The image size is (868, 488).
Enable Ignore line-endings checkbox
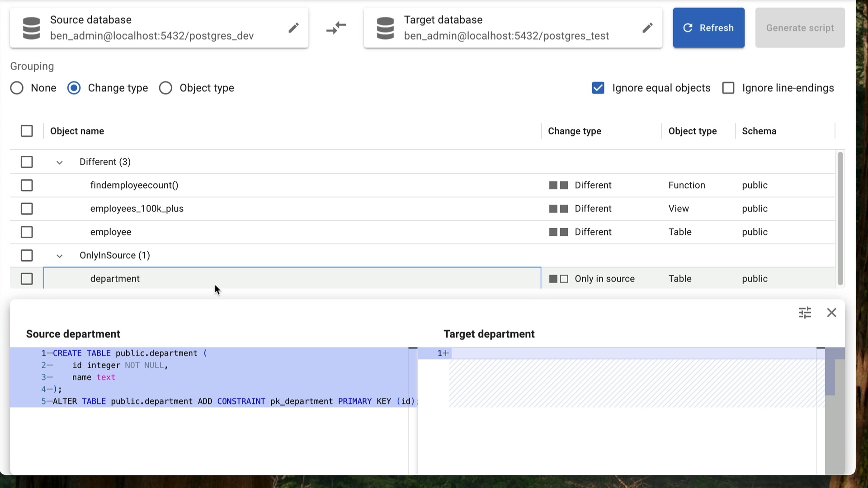pyautogui.click(x=728, y=88)
